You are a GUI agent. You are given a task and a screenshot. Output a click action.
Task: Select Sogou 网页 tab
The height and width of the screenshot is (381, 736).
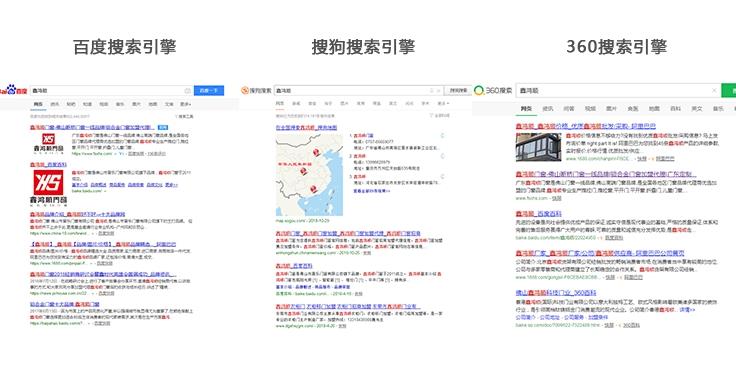point(280,103)
